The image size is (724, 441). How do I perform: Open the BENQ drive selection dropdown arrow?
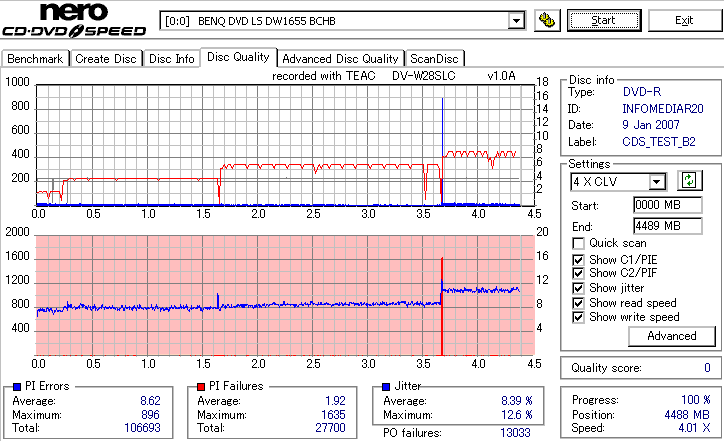[516, 21]
